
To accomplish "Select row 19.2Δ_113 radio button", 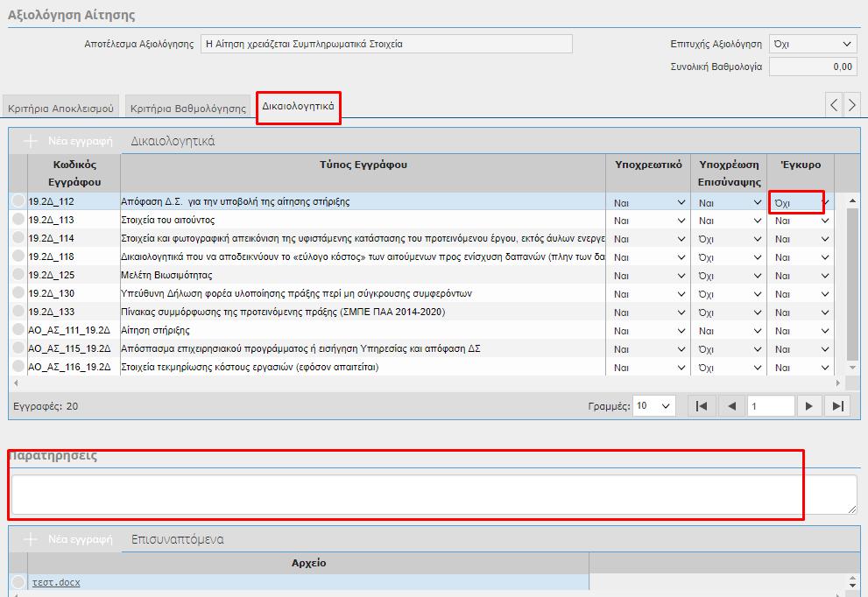I will tap(18, 219).
